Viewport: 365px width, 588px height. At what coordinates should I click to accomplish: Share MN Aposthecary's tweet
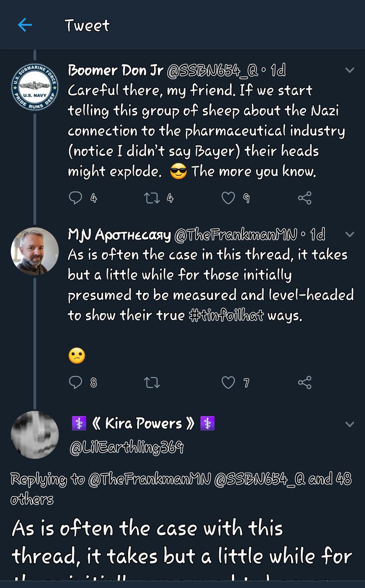(x=305, y=382)
